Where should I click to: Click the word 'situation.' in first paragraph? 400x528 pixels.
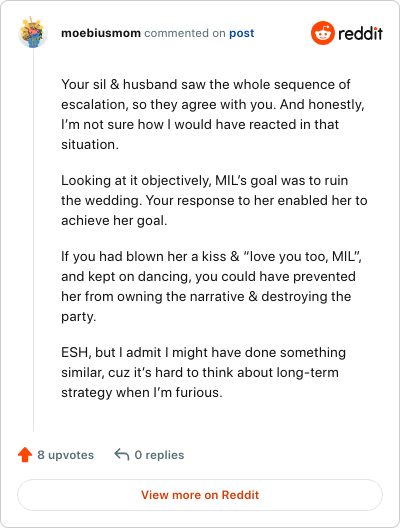[90, 144]
